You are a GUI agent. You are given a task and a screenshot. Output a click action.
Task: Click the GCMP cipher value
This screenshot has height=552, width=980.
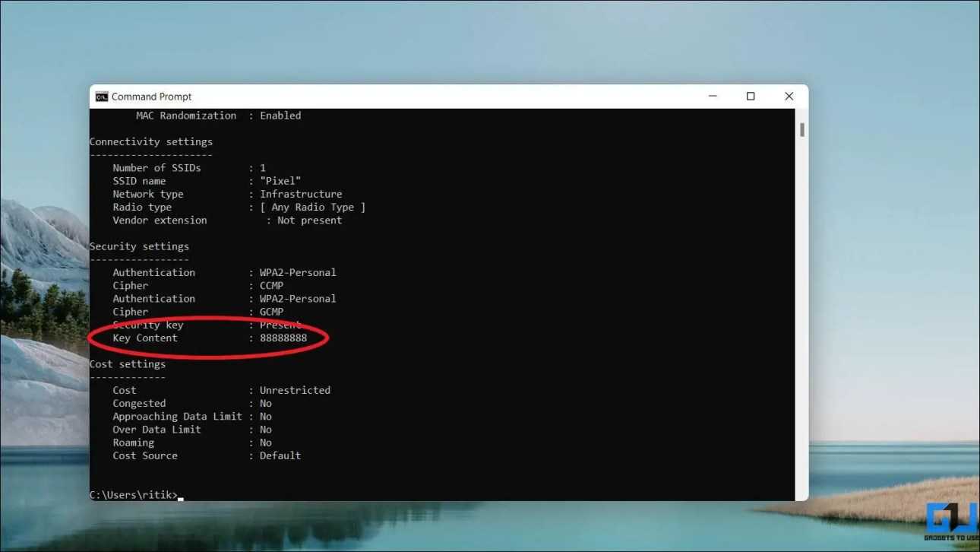[271, 312]
